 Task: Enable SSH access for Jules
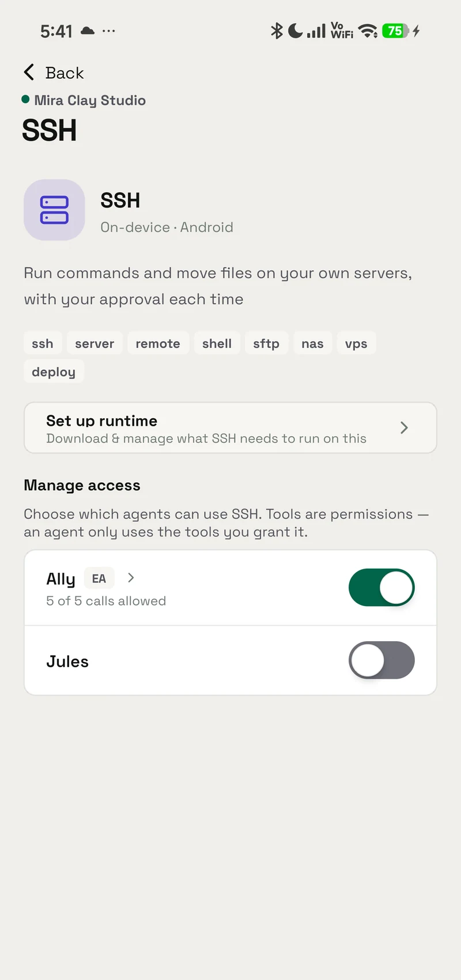click(381, 660)
